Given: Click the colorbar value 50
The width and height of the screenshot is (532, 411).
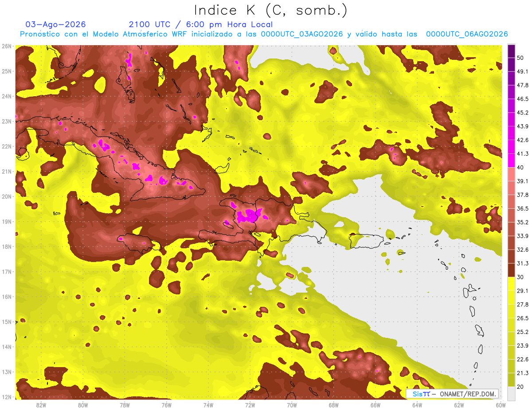Looking at the screenshot, I should [x=521, y=58].
